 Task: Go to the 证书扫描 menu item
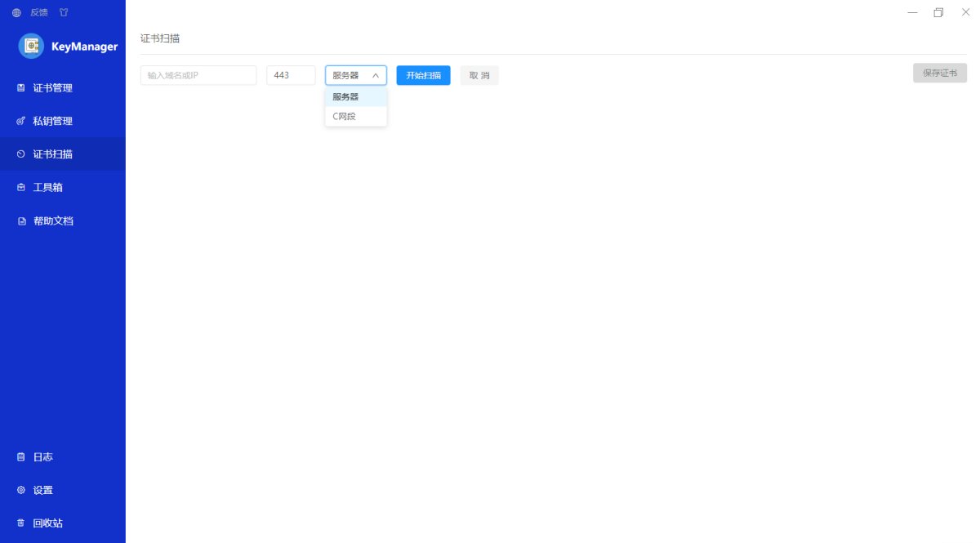click(x=52, y=154)
